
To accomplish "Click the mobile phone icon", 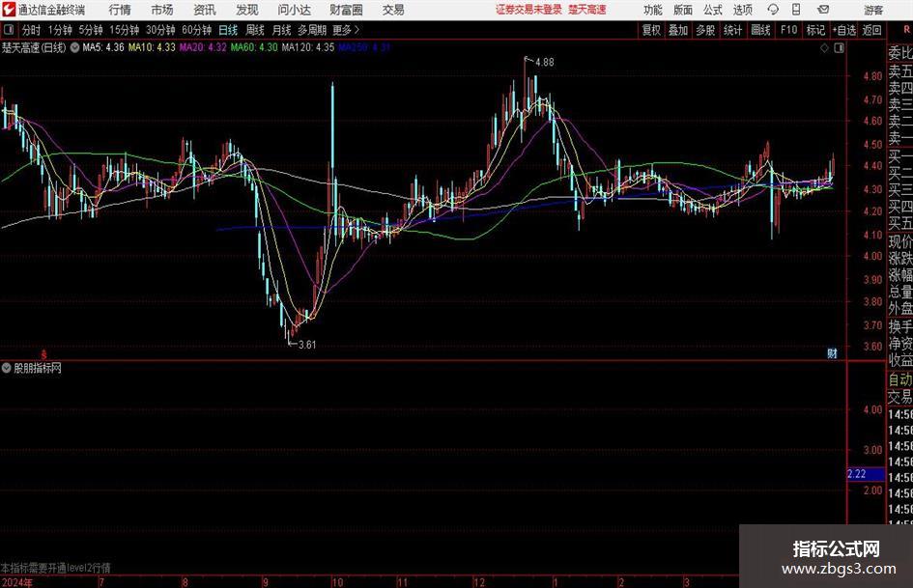I will [x=796, y=10].
